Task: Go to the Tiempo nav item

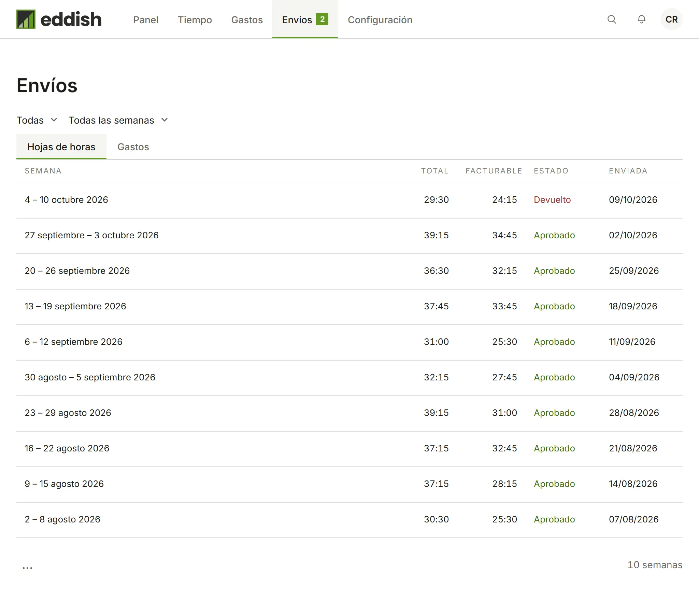Action: point(195,20)
